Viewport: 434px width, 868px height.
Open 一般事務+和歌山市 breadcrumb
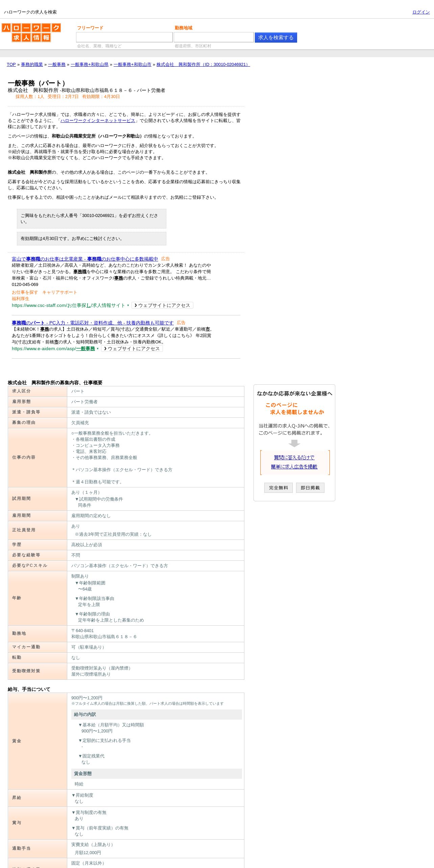tap(132, 65)
